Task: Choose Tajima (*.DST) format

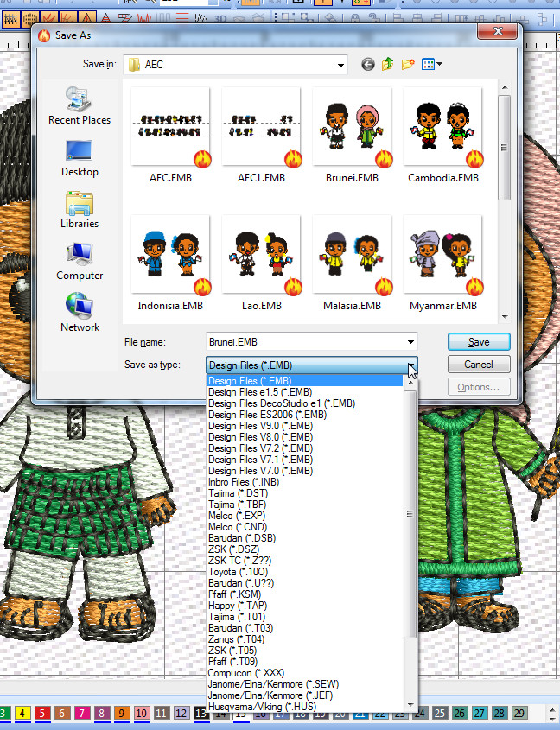Action: pyautogui.click(x=305, y=493)
